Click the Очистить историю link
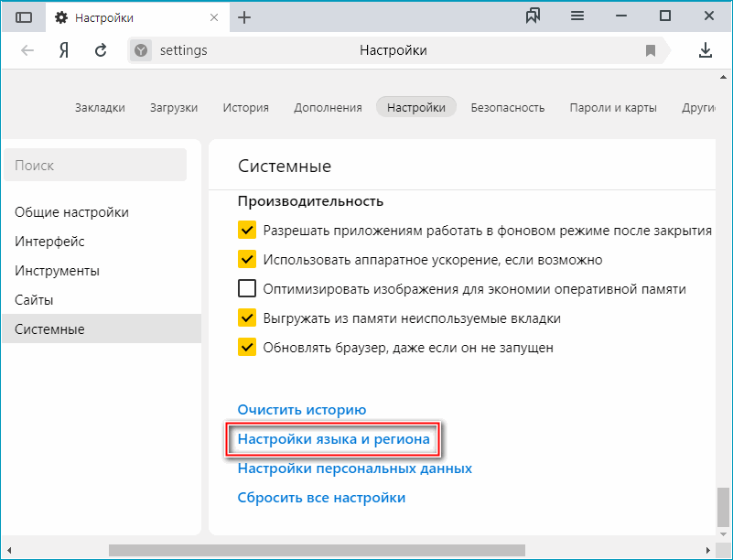Screen dimensions: 733x560 (x=302, y=410)
